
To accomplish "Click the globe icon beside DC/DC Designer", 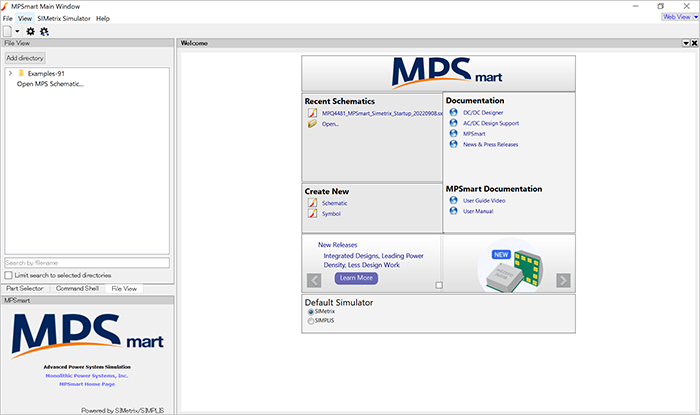I will [454, 112].
